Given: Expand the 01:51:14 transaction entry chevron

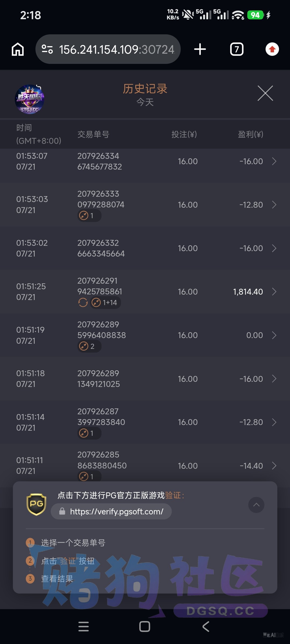Looking at the screenshot, I should tap(274, 422).
